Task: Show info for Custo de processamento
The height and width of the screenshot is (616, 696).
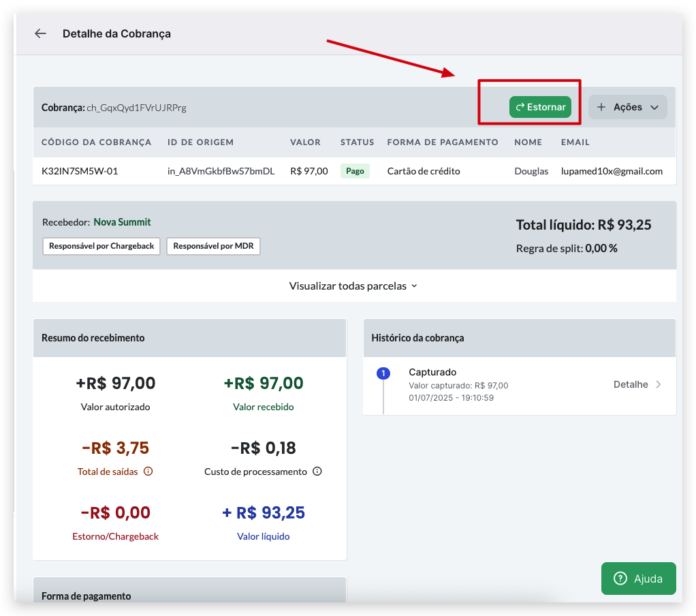Action: [317, 472]
